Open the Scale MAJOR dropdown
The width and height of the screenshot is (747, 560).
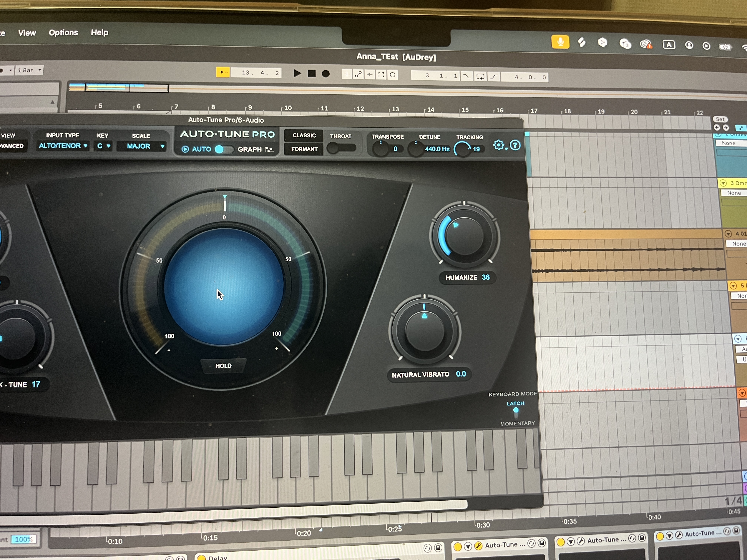142,146
